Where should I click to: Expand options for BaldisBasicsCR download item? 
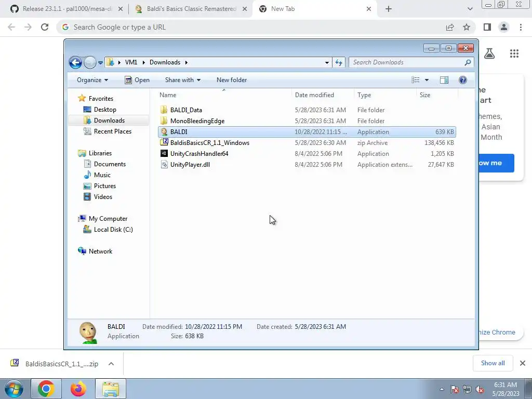pyautogui.click(x=111, y=364)
